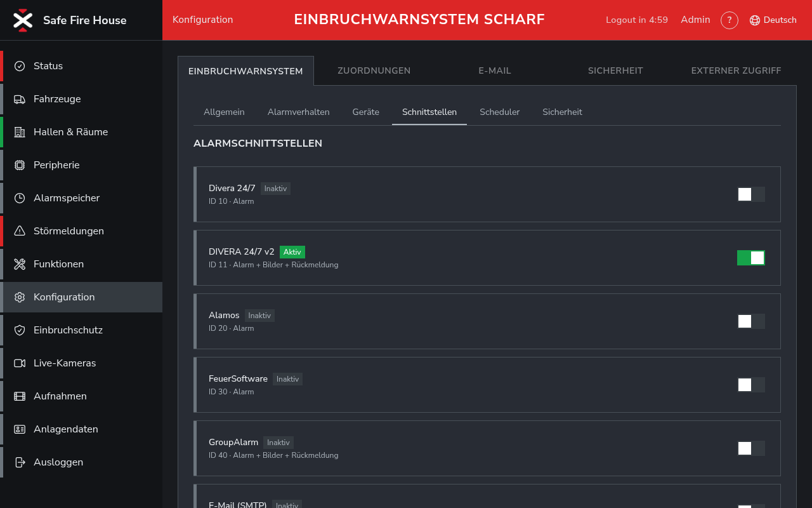Open Peripherie from the sidebar
Image resolution: width=812 pixels, height=508 pixels.
coord(81,165)
